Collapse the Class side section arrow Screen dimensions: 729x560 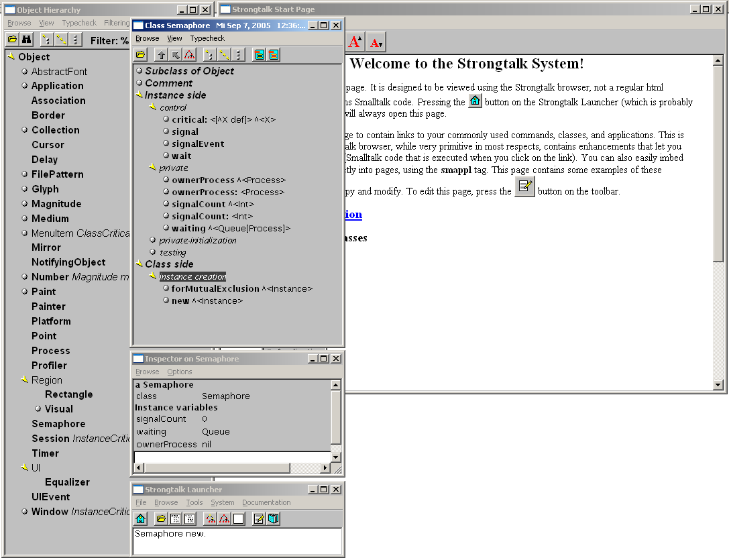[139, 264]
